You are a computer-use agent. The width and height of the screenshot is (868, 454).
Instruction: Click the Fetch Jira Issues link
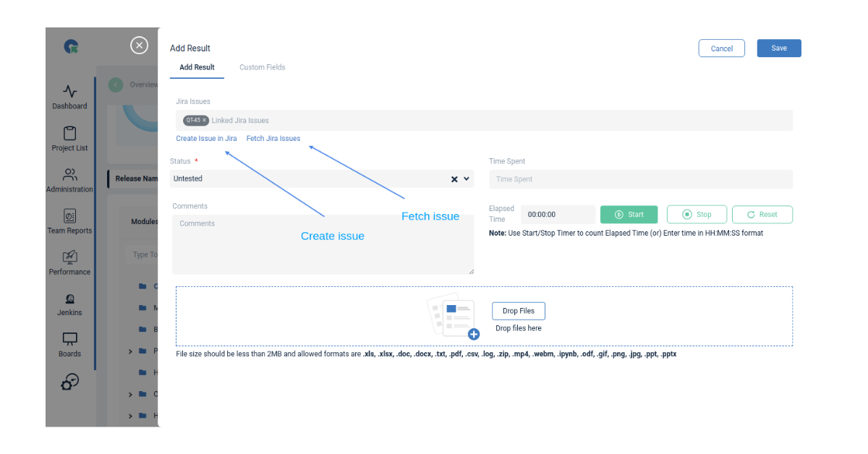point(273,138)
